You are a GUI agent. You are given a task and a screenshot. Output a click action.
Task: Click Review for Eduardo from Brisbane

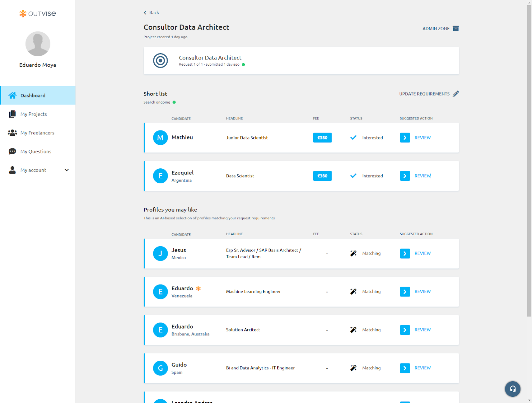click(422, 330)
